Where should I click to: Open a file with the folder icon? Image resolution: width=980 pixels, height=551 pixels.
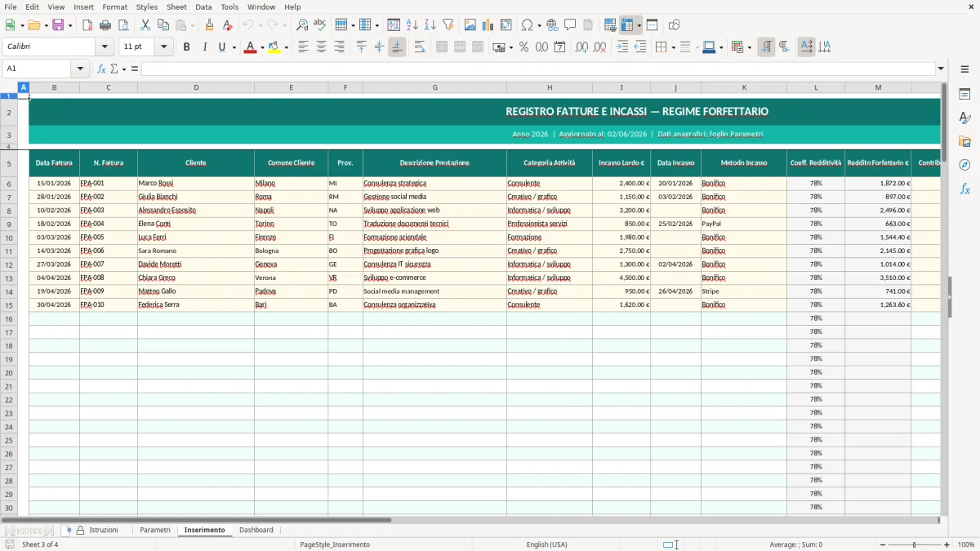[x=34, y=25]
